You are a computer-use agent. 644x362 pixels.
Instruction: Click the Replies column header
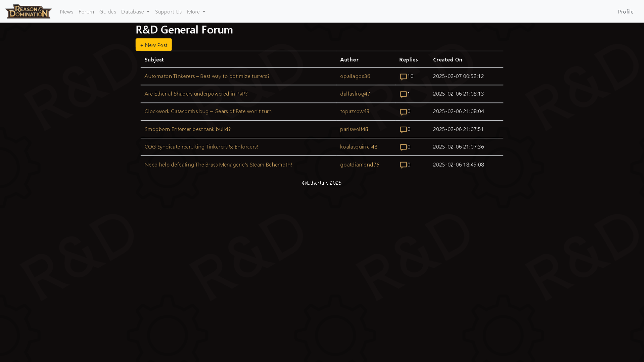(x=408, y=59)
